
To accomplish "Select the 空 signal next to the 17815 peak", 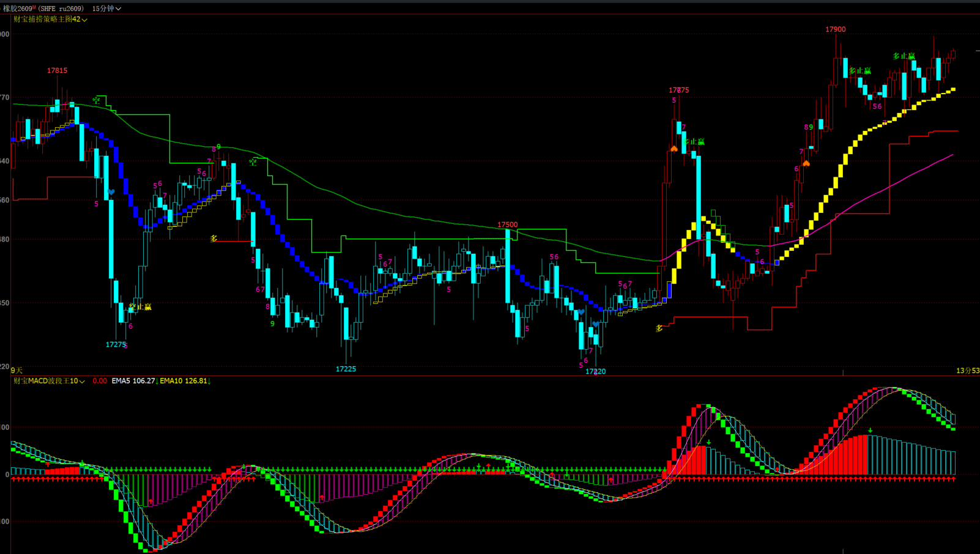I will coord(97,100).
